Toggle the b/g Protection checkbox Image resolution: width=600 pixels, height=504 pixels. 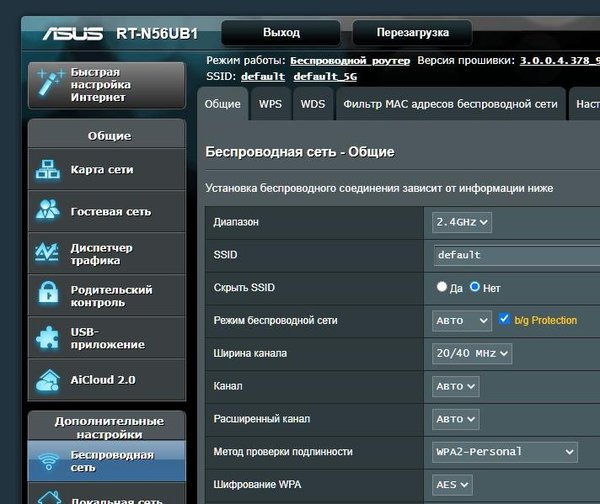[x=505, y=320]
